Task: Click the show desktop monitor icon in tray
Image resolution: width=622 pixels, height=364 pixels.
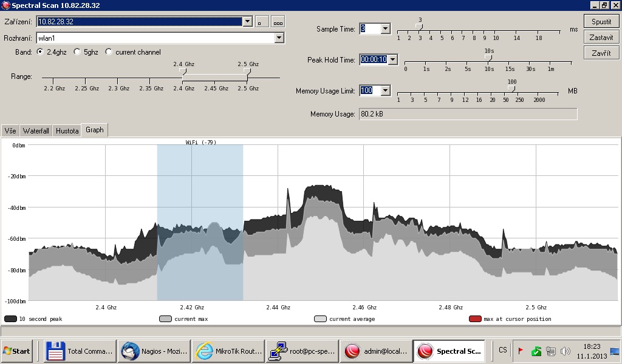Action: (x=615, y=351)
